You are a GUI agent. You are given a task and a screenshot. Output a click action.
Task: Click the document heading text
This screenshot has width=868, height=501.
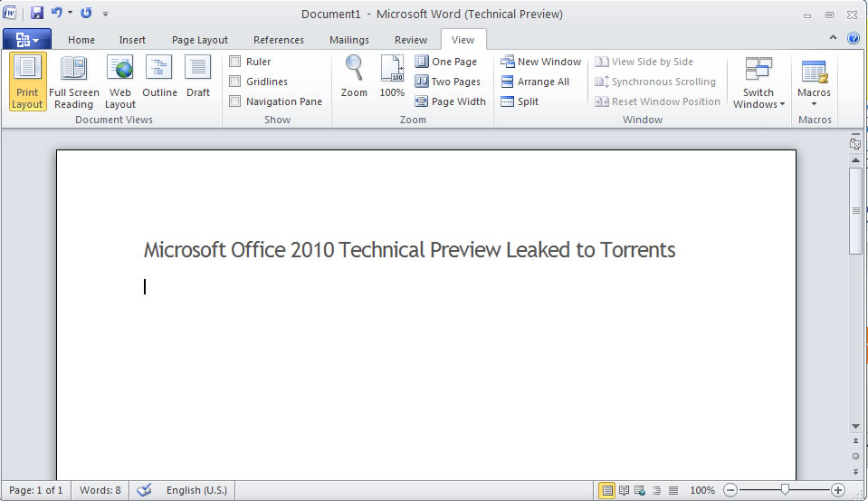(409, 250)
